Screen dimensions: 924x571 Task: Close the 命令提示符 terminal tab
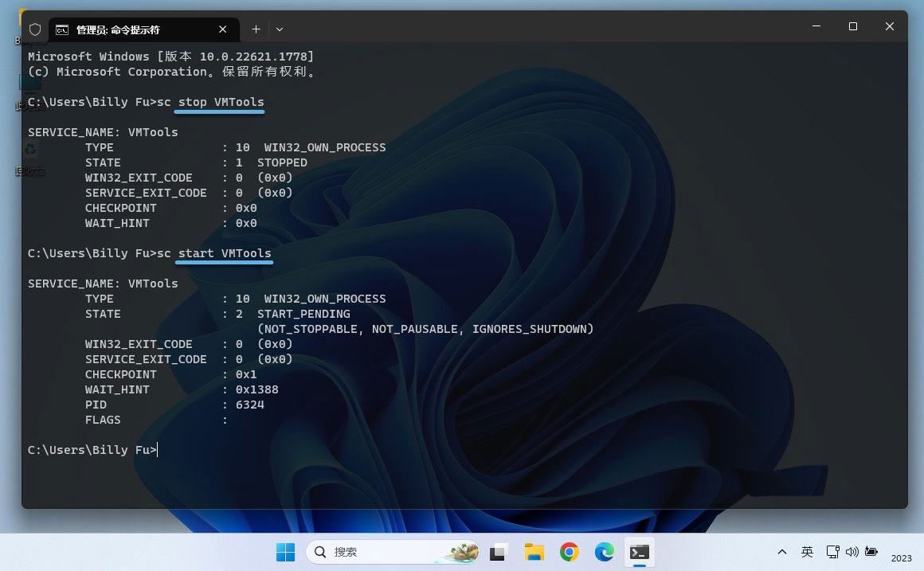[224, 29]
